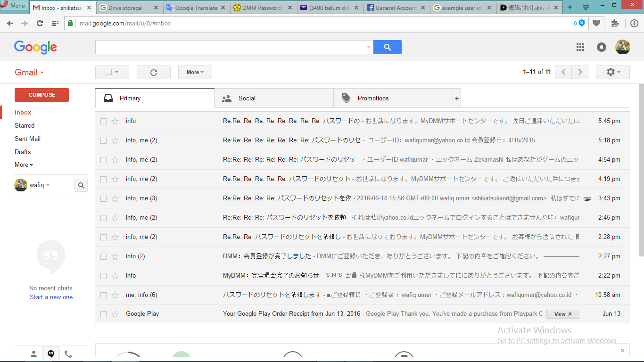
Task: Select the 4:19 pm email checkbox
Action: point(103,179)
